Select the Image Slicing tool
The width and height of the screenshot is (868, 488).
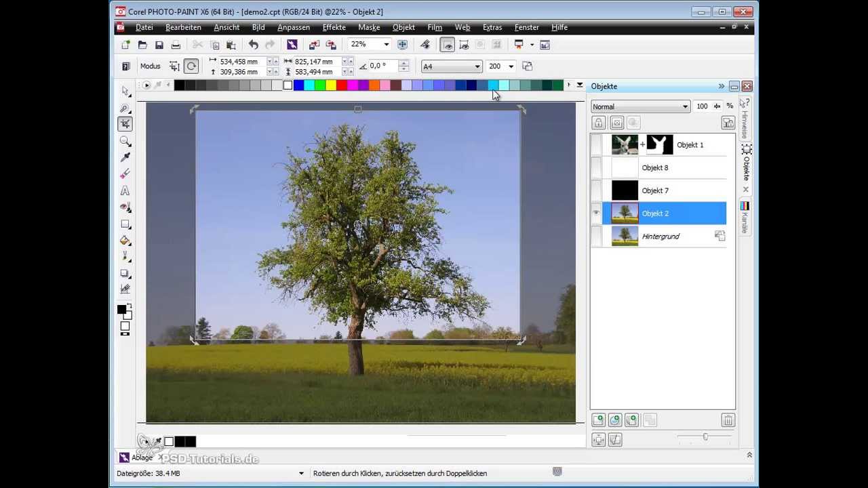coord(125,289)
